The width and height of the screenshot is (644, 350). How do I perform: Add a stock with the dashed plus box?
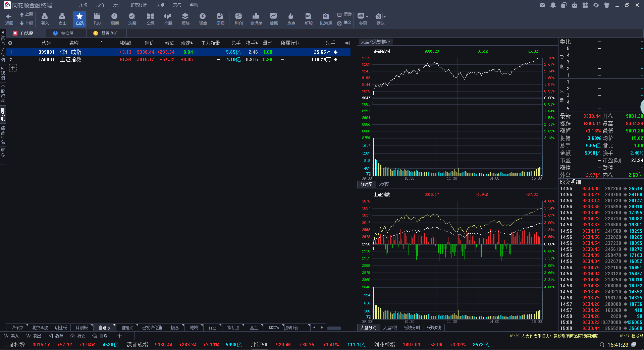[13, 68]
